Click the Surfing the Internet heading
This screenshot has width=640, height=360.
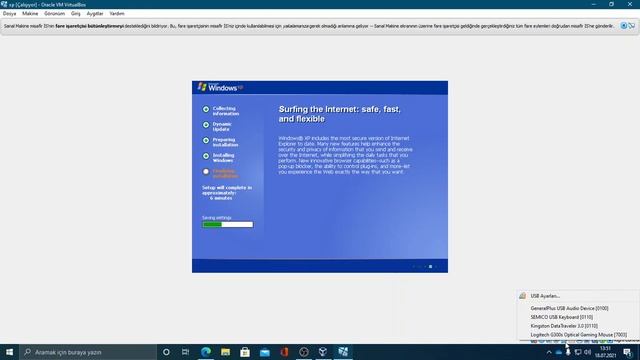point(340,114)
